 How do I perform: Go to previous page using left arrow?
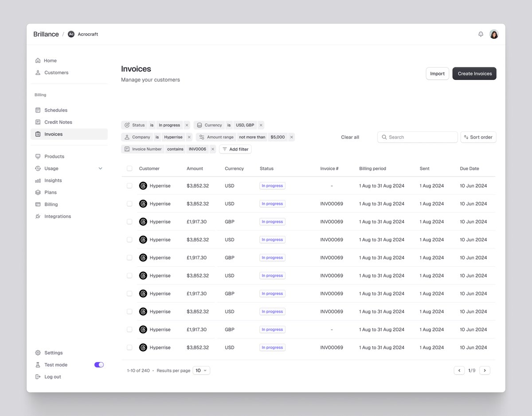pyautogui.click(x=459, y=370)
